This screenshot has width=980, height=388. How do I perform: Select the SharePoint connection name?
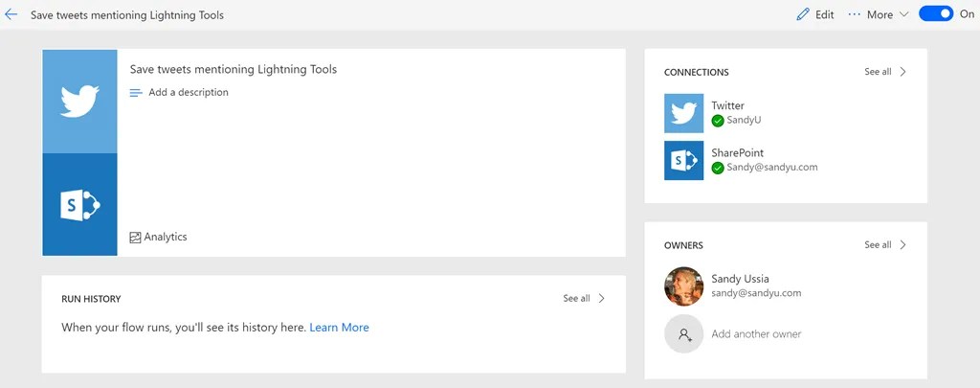pyautogui.click(x=738, y=152)
